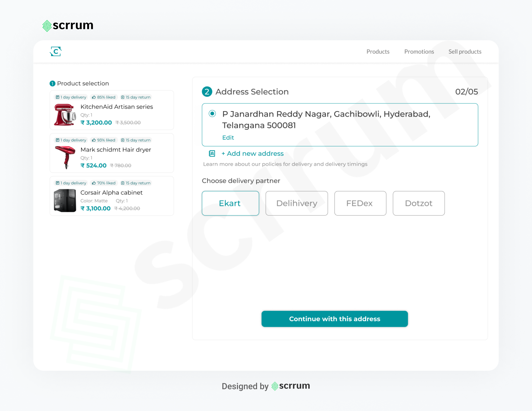Screen dimensions: 532x411
Task: Click the teal C logo in header
Action: [x=55, y=52]
